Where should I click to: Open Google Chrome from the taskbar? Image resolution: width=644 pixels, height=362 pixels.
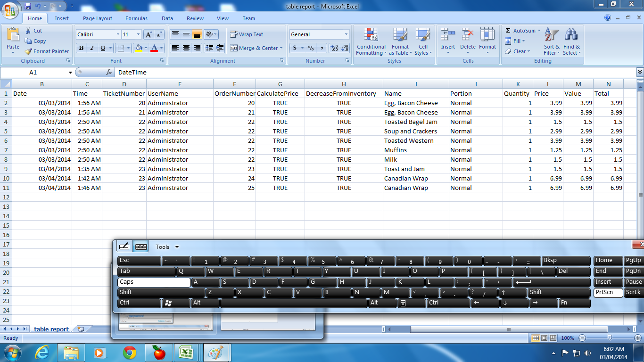pyautogui.click(x=130, y=353)
